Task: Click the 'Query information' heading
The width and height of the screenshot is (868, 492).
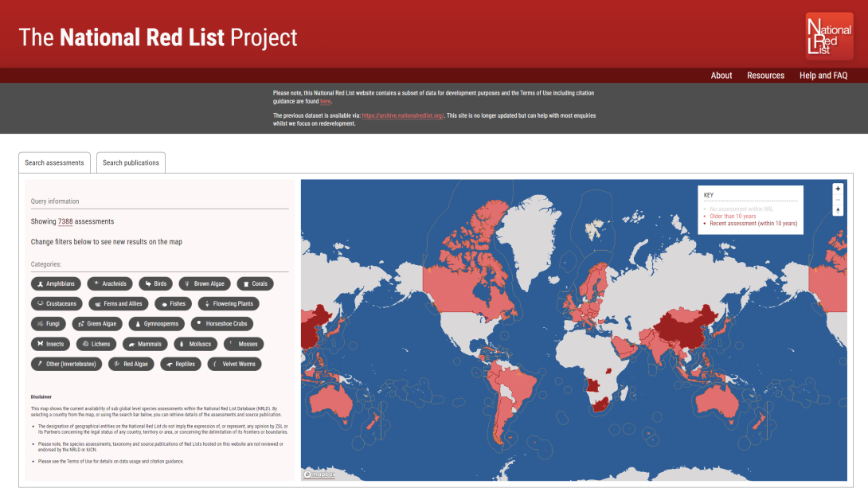Action: [x=55, y=201]
